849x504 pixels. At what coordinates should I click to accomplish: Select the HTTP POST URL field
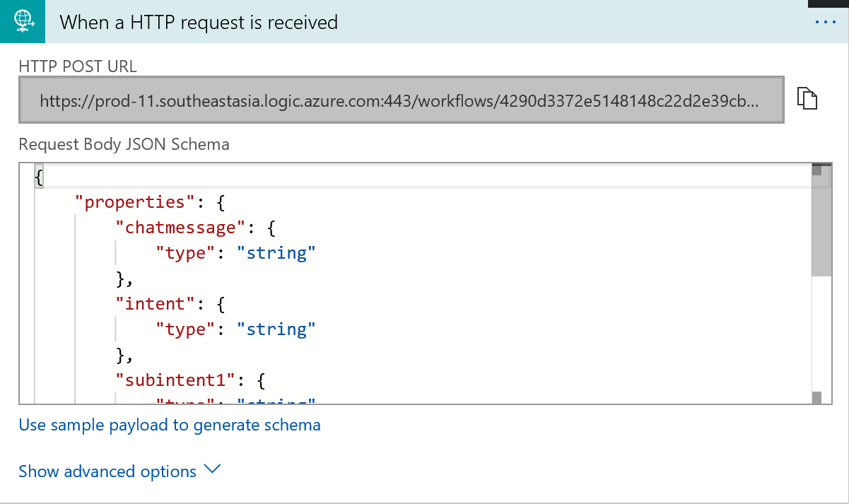401,101
